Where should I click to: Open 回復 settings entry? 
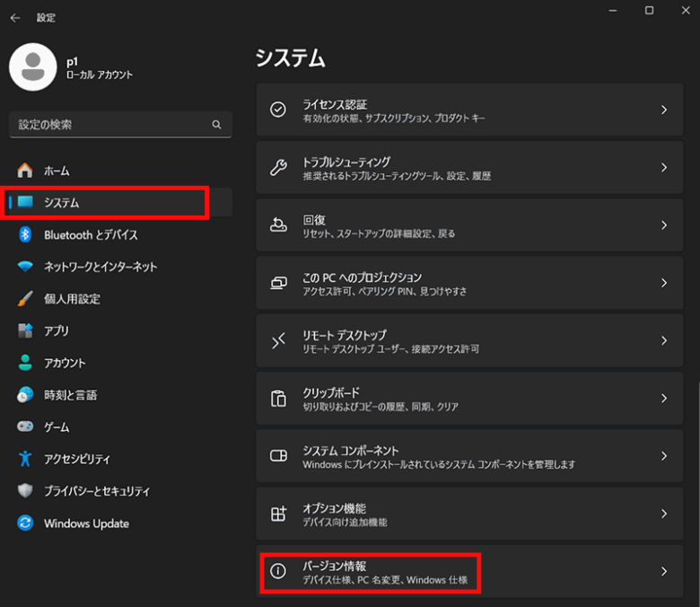pos(469,225)
